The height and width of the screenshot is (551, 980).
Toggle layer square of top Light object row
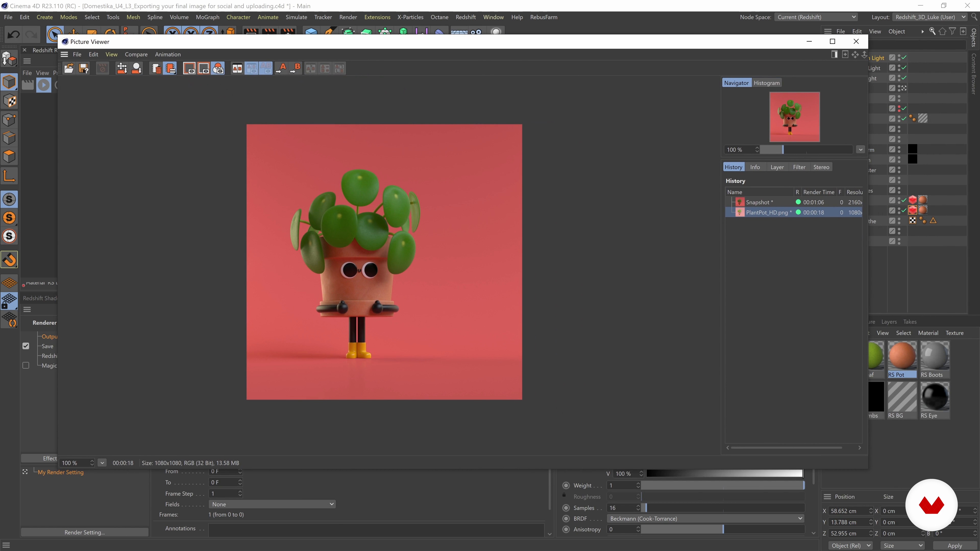(x=892, y=57)
